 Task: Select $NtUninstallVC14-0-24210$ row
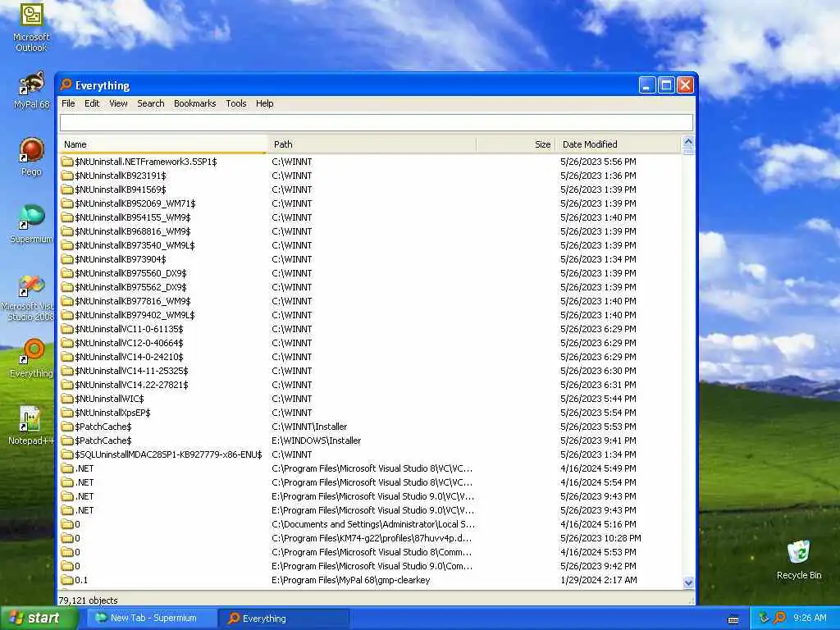tap(370, 357)
